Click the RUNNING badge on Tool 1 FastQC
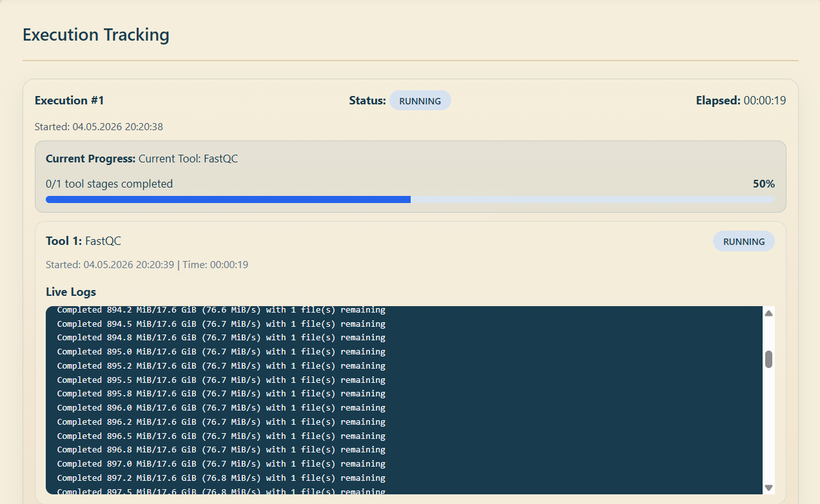 pyautogui.click(x=744, y=241)
